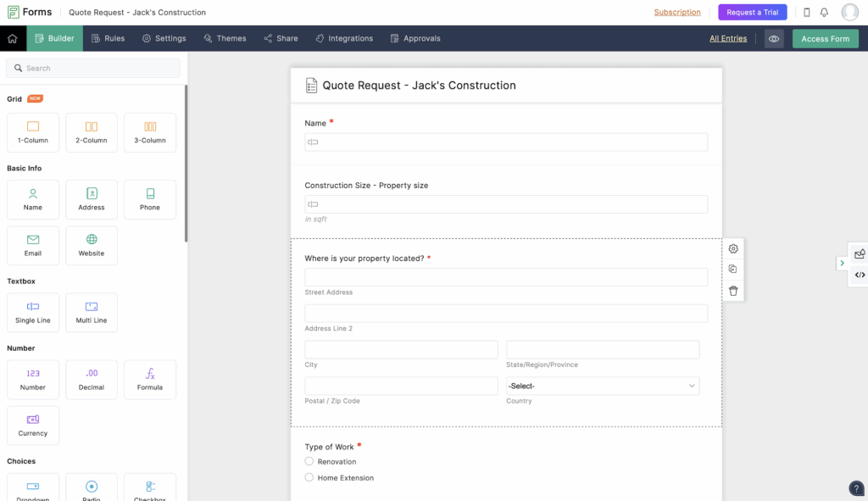
Task: Click the Postal / Zip Code input field
Action: pyautogui.click(x=401, y=386)
